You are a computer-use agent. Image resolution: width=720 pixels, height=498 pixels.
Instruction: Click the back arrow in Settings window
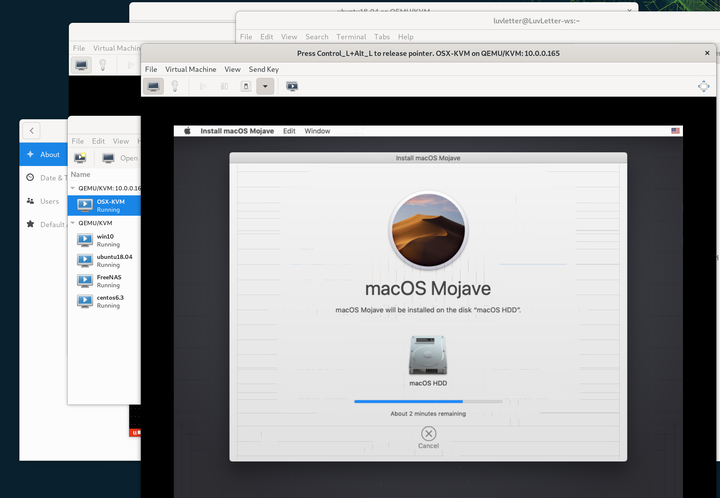pos(32,131)
